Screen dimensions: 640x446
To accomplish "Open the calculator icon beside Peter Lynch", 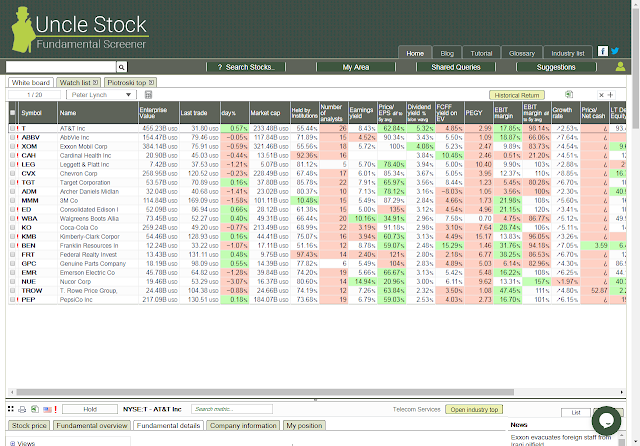I will click(x=148, y=95).
